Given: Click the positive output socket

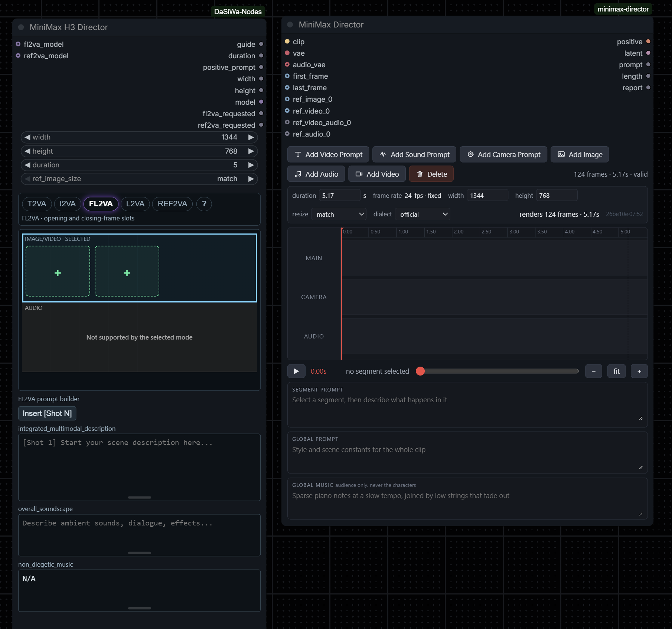Looking at the screenshot, I should pyautogui.click(x=648, y=42).
